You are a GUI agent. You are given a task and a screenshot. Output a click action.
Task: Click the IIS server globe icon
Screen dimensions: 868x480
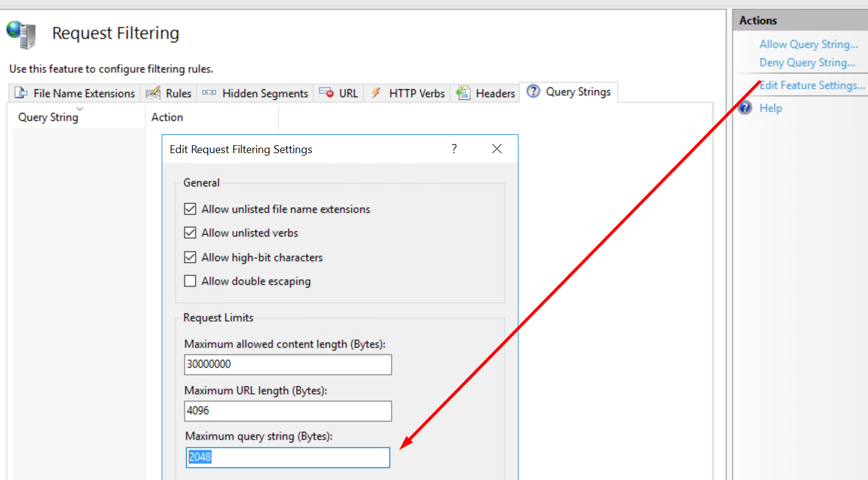point(20,33)
